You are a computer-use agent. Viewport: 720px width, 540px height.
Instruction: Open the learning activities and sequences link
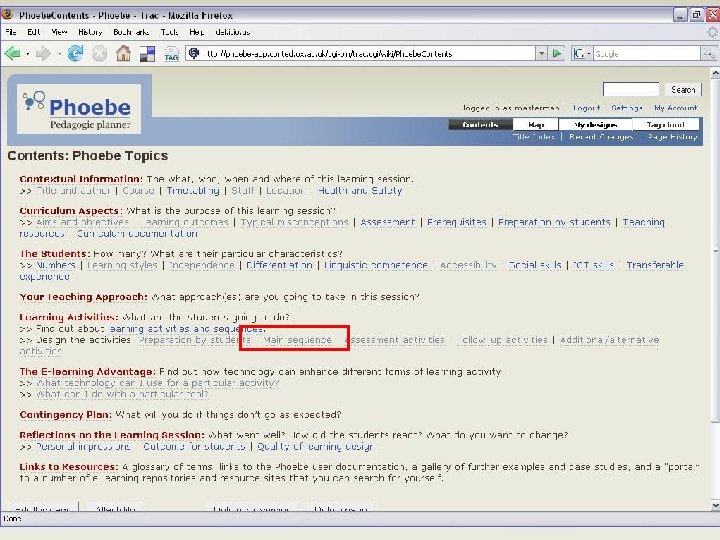(186, 329)
